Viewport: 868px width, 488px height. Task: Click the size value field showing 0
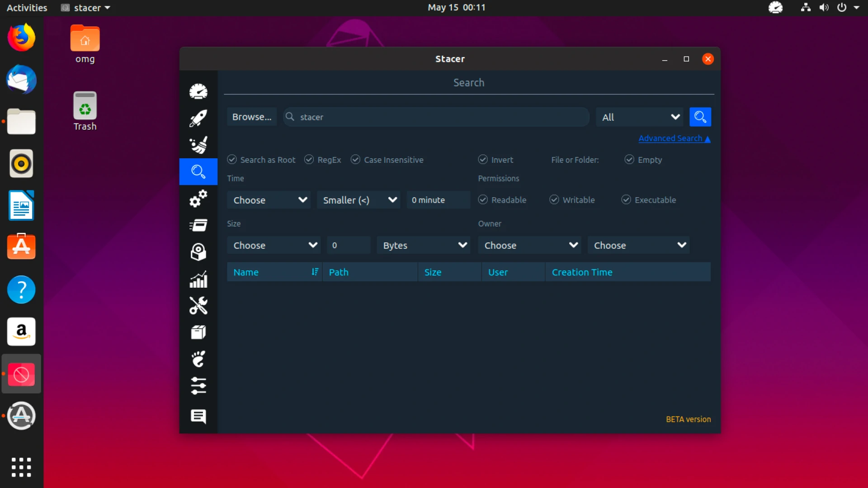[349, 245]
